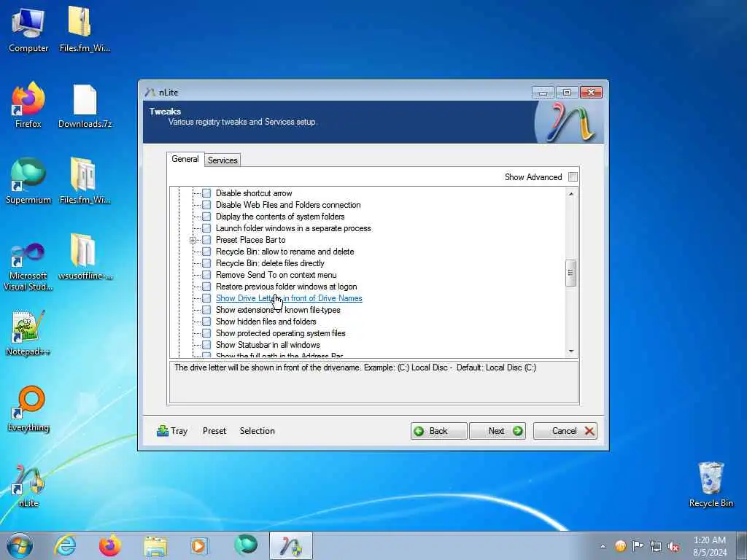The width and height of the screenshot is (747, 560).
Task: Open the Computer desktop icon
Action: tap(28, 30)
